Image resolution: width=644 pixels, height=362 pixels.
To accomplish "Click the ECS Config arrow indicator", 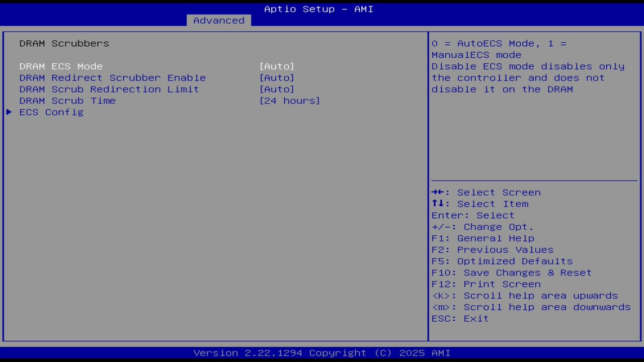I will point(9,112).
